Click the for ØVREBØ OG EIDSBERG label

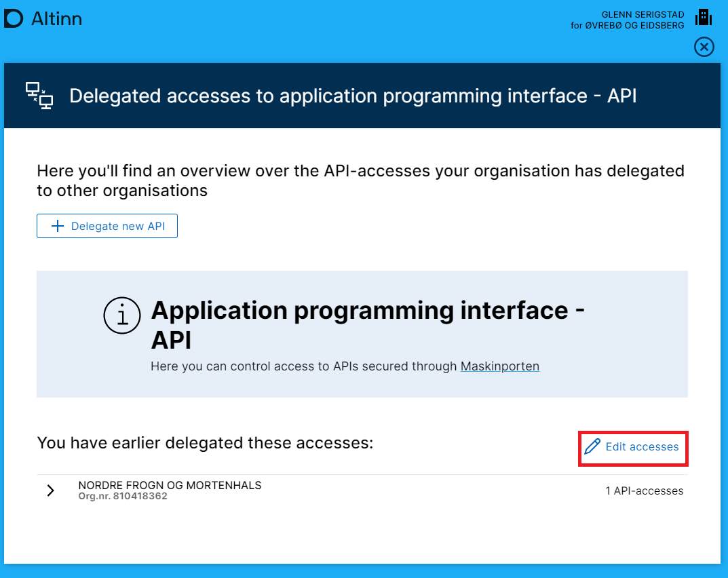click(627, 26)
